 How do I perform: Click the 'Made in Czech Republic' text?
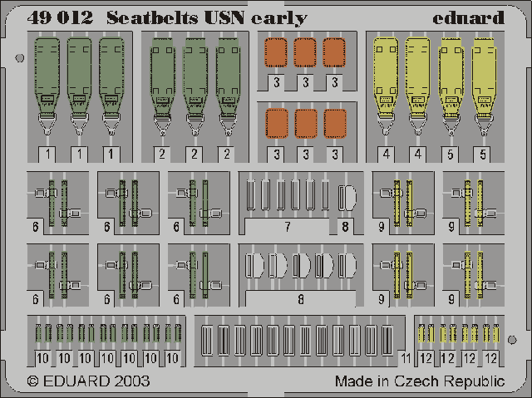click(x=419, y=381)
